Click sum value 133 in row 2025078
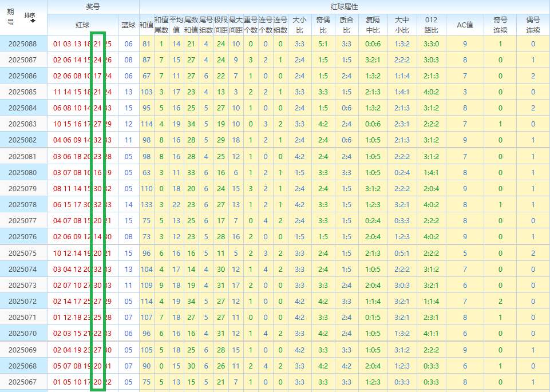This screenshot has height=392, width=550. [147, 204]
